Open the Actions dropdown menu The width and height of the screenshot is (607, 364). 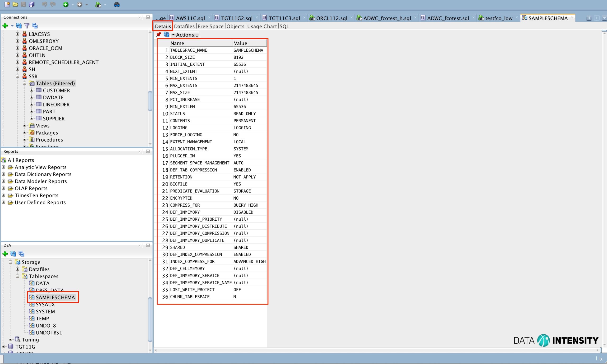[185, 35]
